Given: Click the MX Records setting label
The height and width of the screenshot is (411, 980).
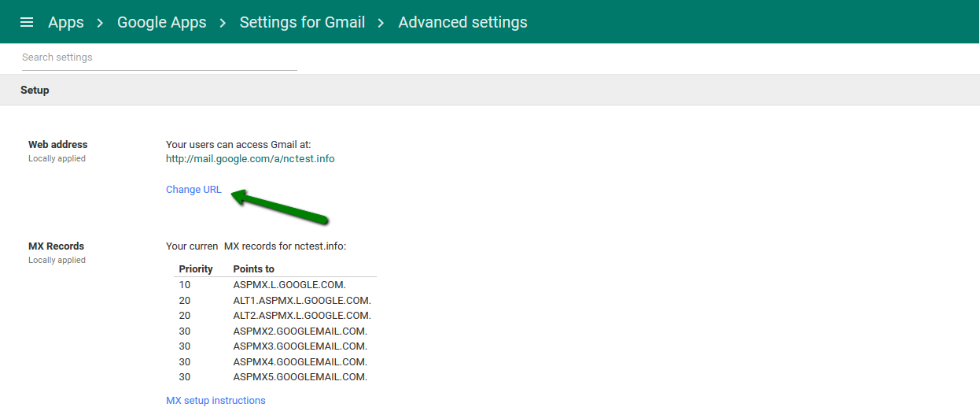Looking at the screenshot, I should (56, 246).
